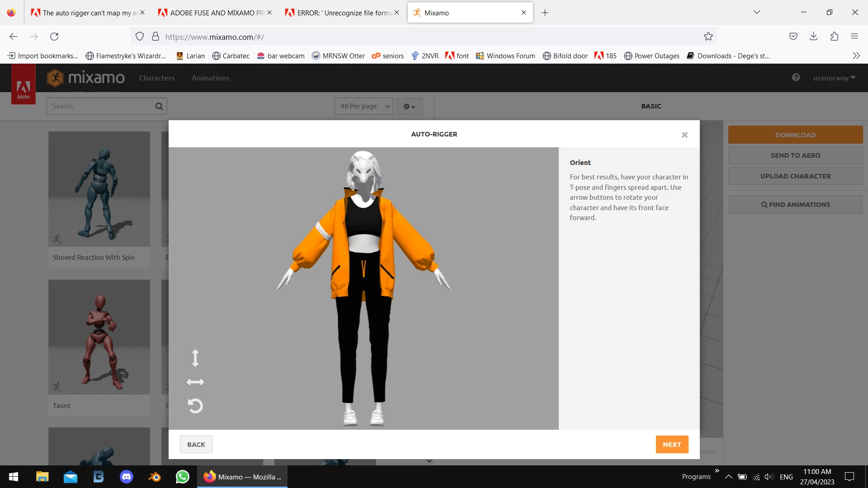Image resolution: width=868 pixels, height=488 pixels.
Task: Click the animation Search field
Action: coord(100,106)
